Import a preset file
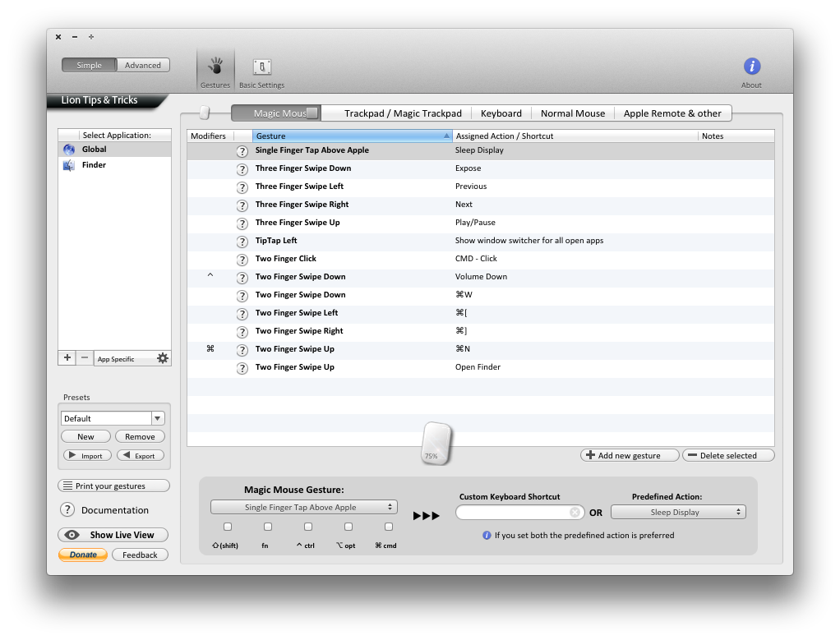This screenshot has width=840, height=640. point(87,456)
